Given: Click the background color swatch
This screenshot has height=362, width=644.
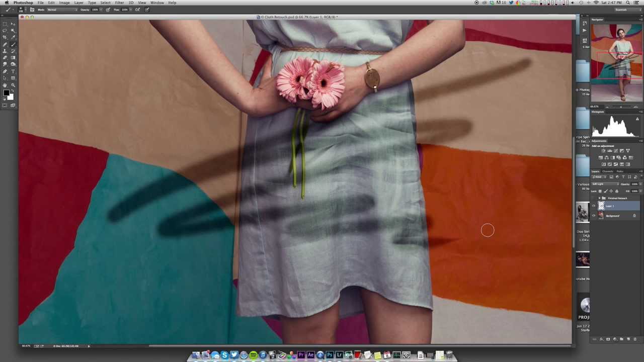Looking at the screenshot, I should click(x=11, y=97).
